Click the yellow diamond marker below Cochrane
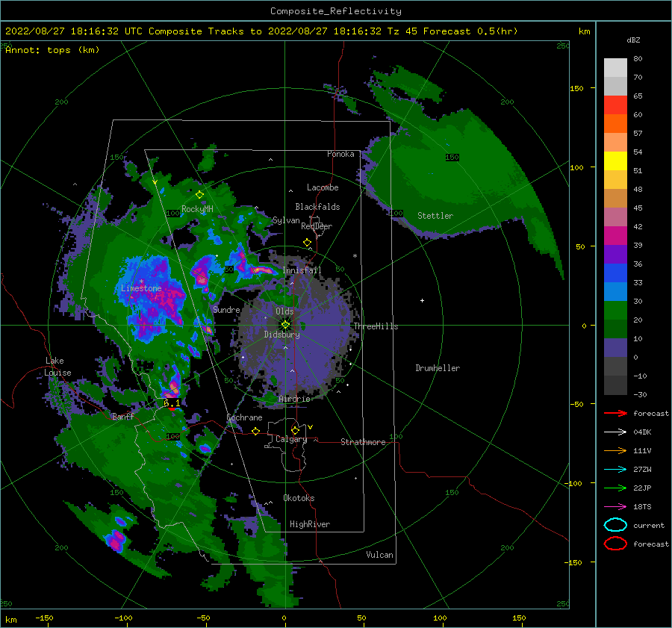The image size is (672, 628). pyautogui.click(x=255, y=431)
